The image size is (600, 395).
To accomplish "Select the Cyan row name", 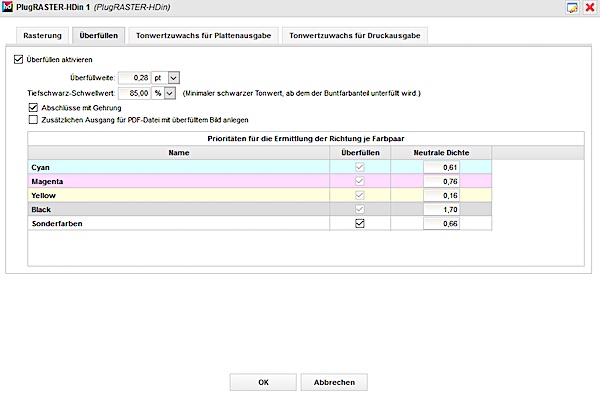I will (40, 167).
